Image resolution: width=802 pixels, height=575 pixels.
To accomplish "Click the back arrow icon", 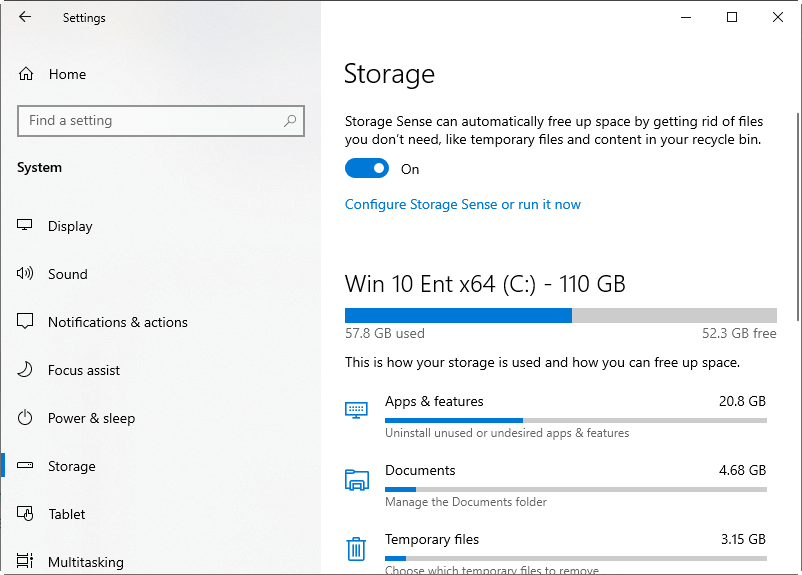I will 25,17.
